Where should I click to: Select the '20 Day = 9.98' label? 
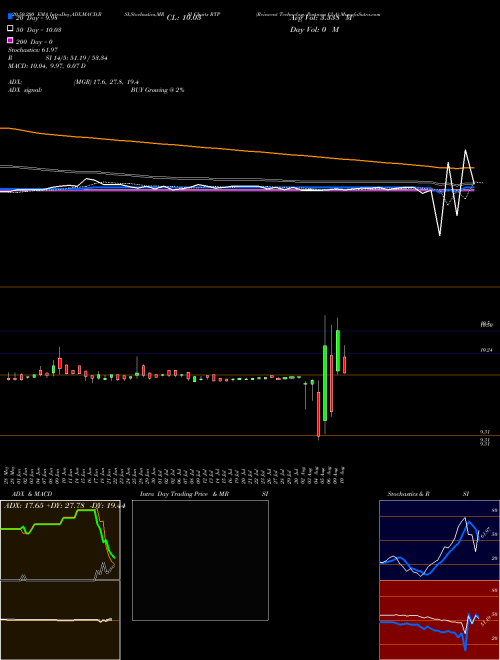pos(36,18)
